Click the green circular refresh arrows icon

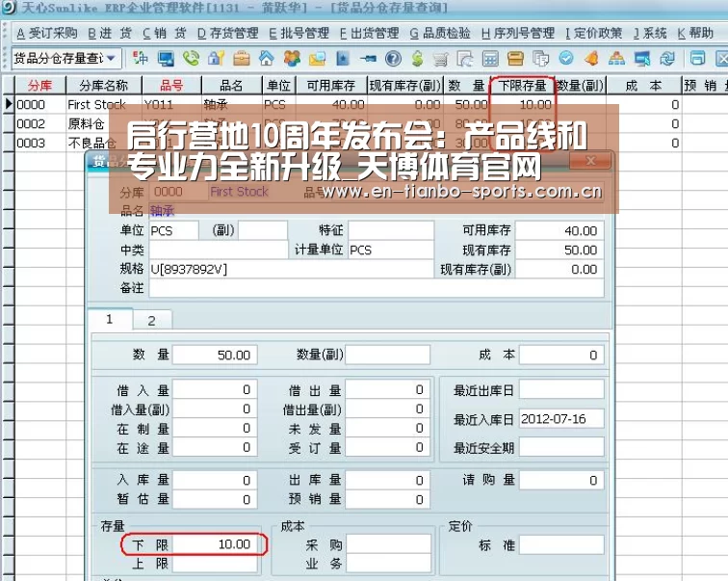coord(667,59)
